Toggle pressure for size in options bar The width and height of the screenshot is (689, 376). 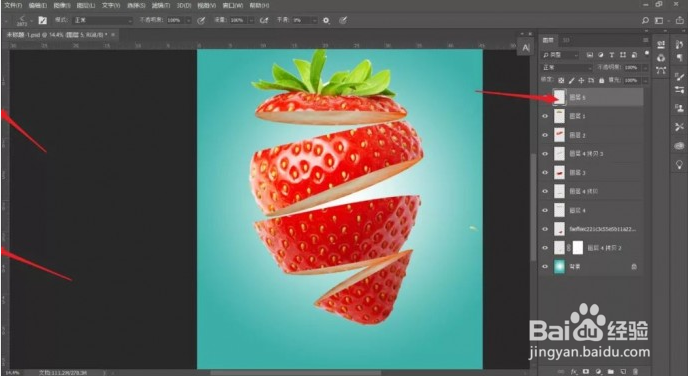click(x=343, y=20)
